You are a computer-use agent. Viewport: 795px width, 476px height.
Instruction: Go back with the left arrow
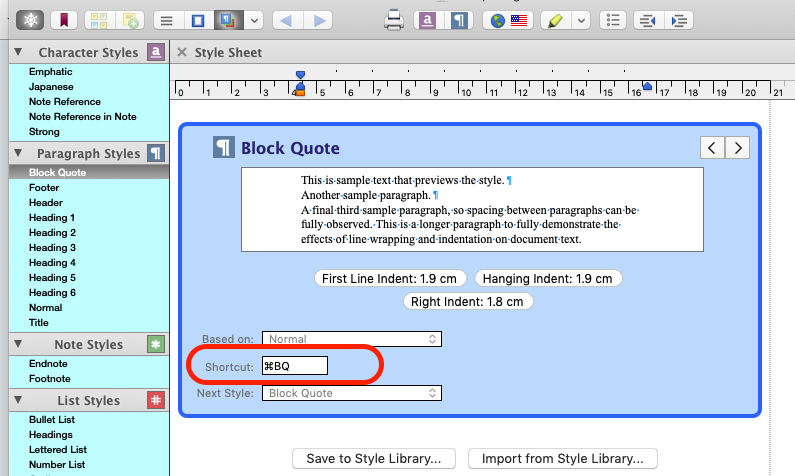(x=286, y=20)
